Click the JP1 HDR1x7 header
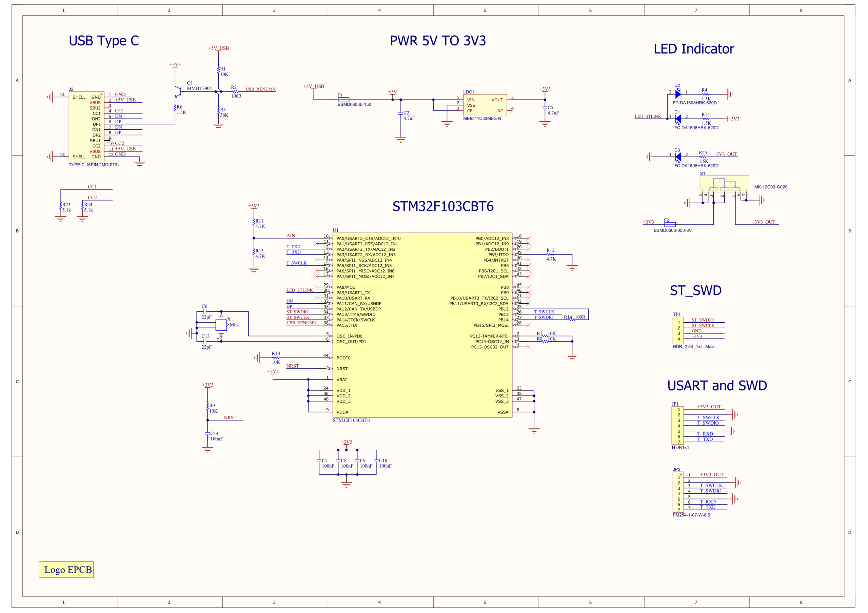Screen dimensions: 868x613 click(677, 426)
